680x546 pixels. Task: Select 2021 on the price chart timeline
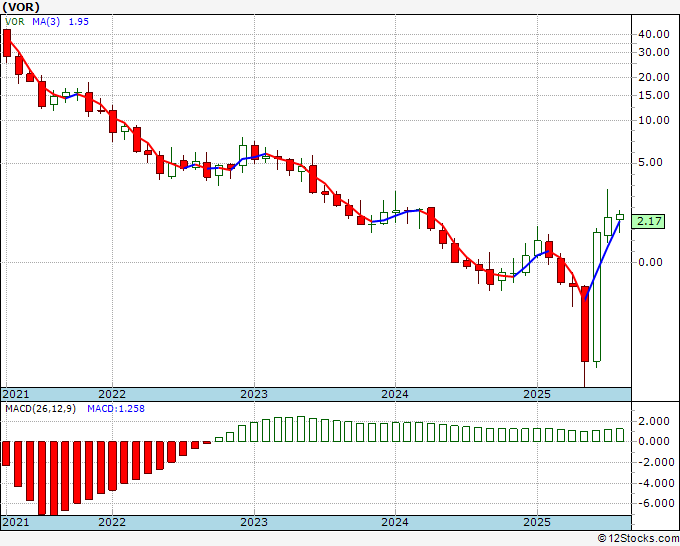tap(16, 394)
